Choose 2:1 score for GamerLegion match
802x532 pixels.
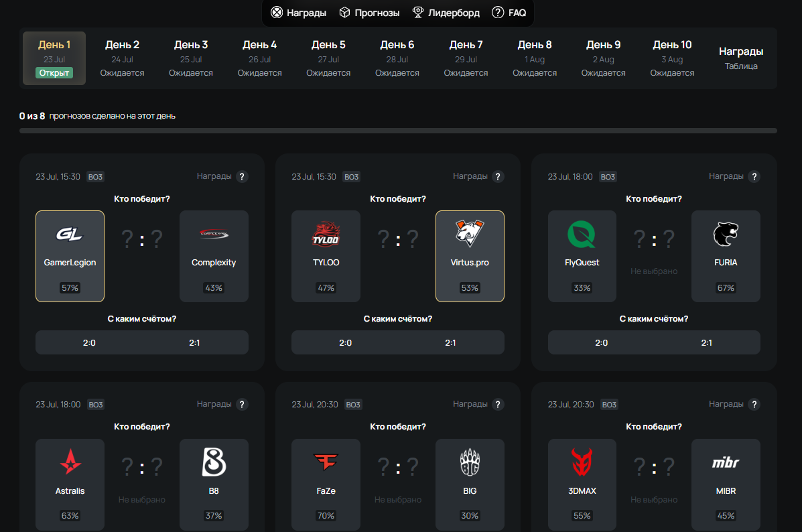[194, 343]
